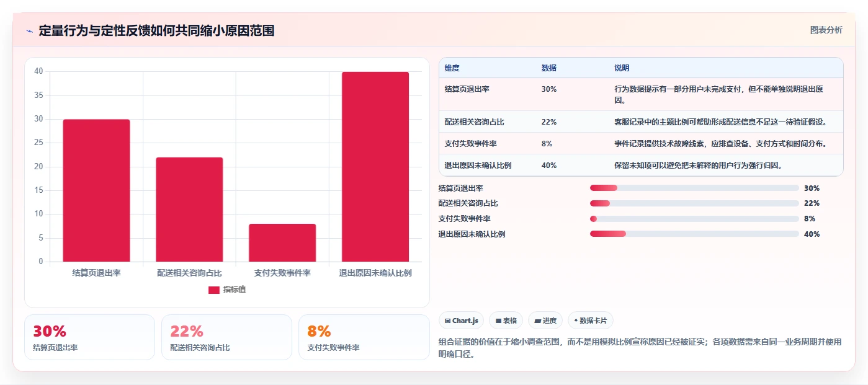Screen dimensions: 868x385
Task: Click the description starting 事件记录提供技术故障线索
Action: click(x=720, y=144)
